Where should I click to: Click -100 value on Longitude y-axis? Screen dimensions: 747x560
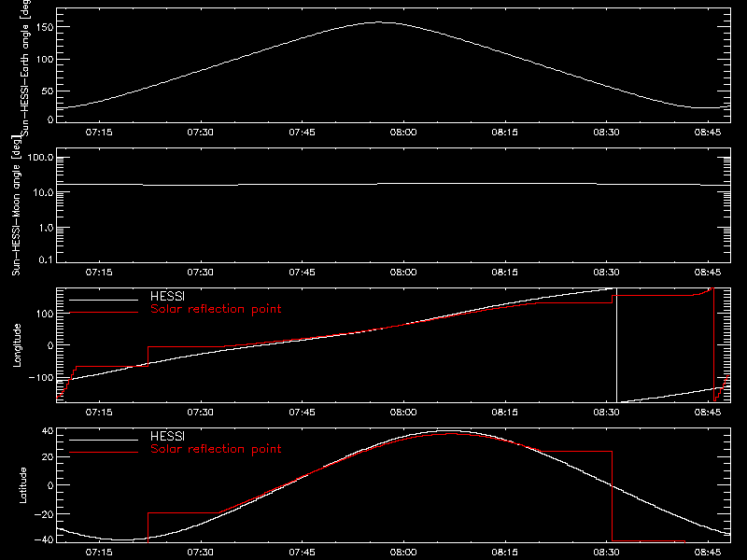pyautogui.click(x=41, y=378)
